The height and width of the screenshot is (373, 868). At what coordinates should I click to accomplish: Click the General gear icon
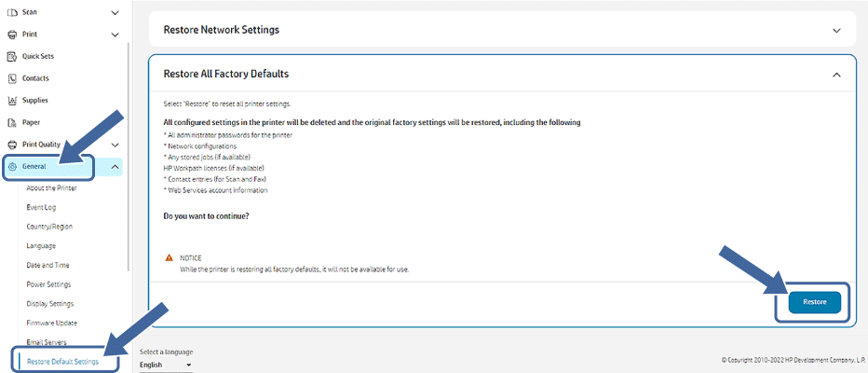12,168
